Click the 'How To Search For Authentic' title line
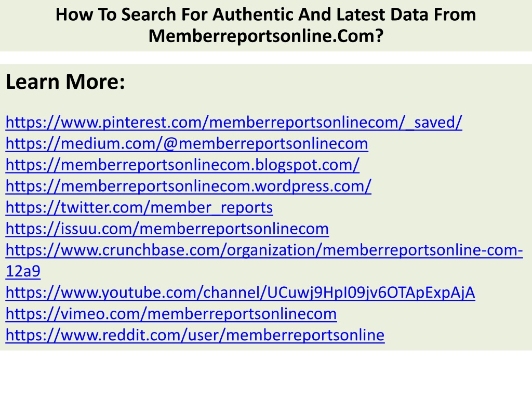Image resolution: width=532 pixels, height=399 pixels. point(265,14)
